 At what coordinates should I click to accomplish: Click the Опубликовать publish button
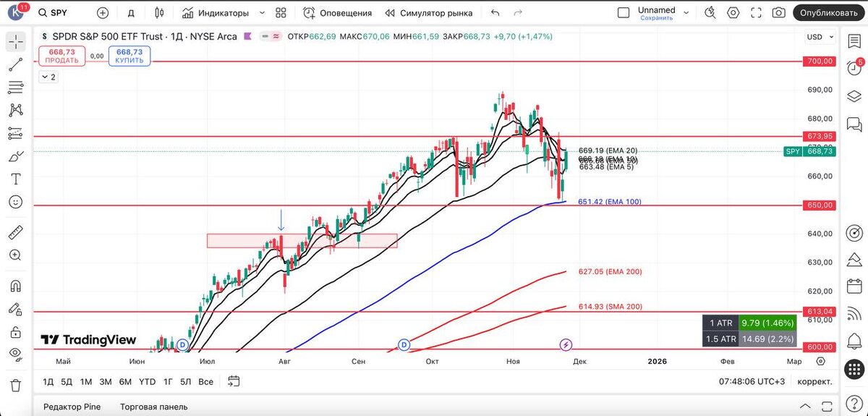pos(829,13)
